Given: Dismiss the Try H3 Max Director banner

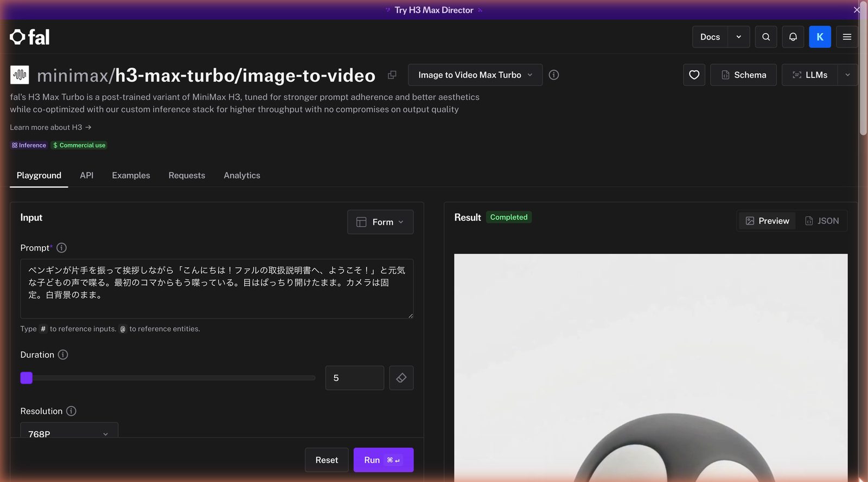Looking at the screenshot, I should 857,10.
